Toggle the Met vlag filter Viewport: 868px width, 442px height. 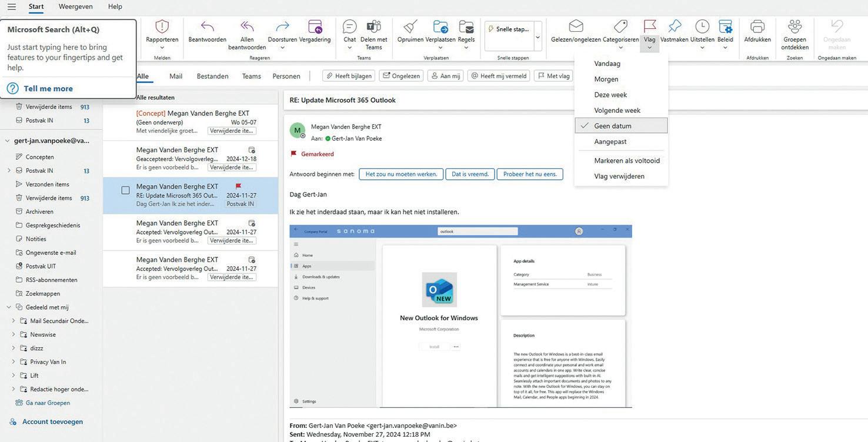(x=554, y=76)
